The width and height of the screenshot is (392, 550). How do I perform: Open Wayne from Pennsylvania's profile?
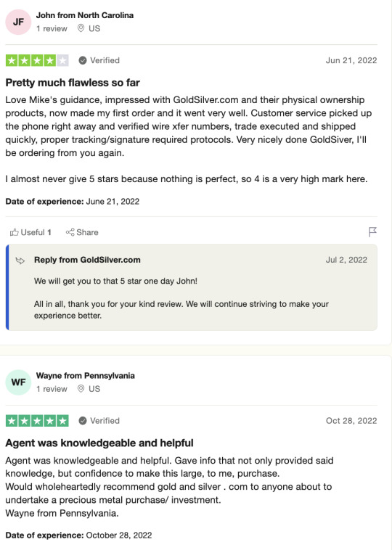(85, 376)
